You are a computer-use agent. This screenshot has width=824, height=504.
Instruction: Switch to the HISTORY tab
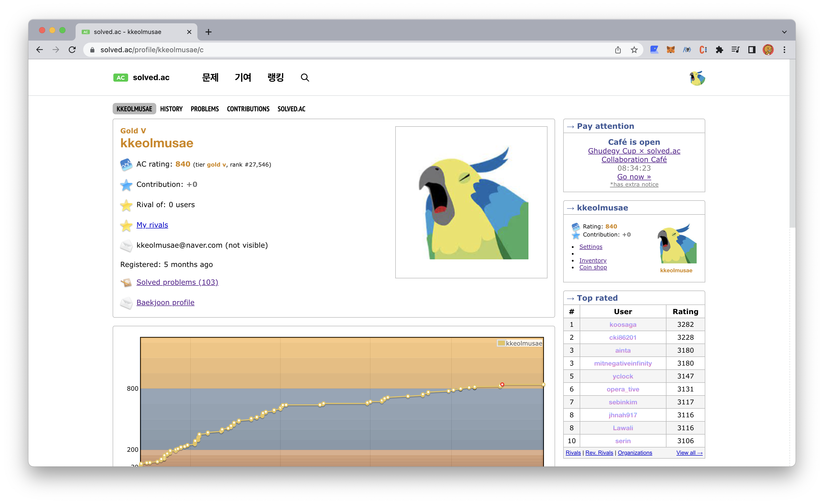coord(171,109)
